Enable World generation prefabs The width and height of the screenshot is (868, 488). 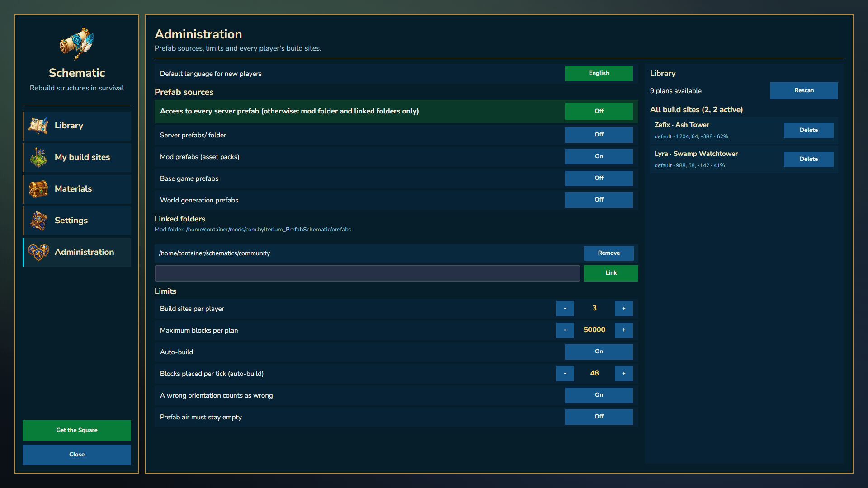click(599, 200)
